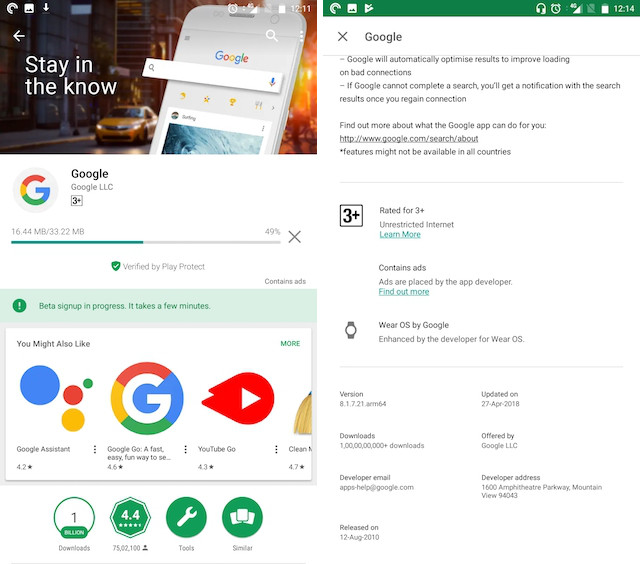Tap the version number 8.1.7.21.arm64
Viewport: 640px width, 564px height.
(x=362, y=404)
